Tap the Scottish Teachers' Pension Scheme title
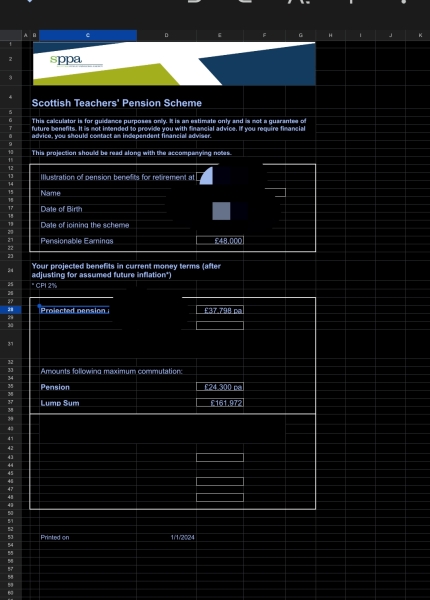Screen dimensions: 430x600 click(117, 103)
